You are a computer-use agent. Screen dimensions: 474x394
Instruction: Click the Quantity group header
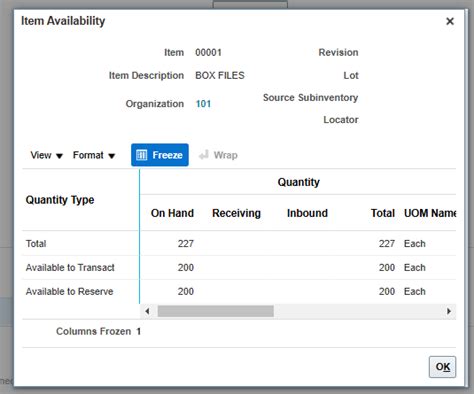point(298,182)
